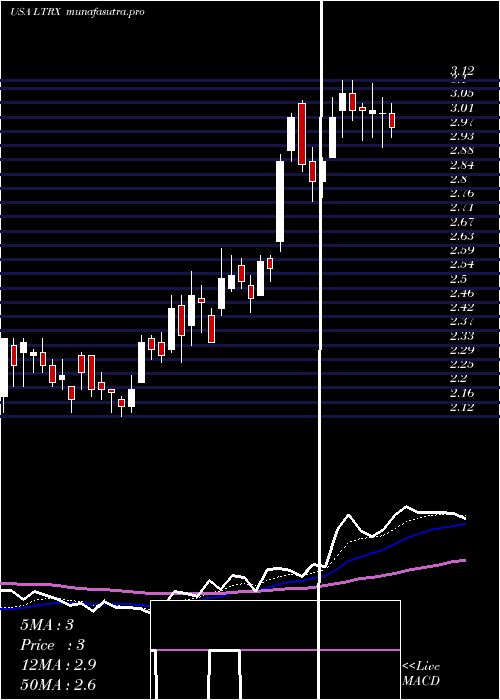Click the tallest white candlestick spanning 2.63 to 2.84
The height and width of the screenshot is (700, 500).
(x=280, y=201)
